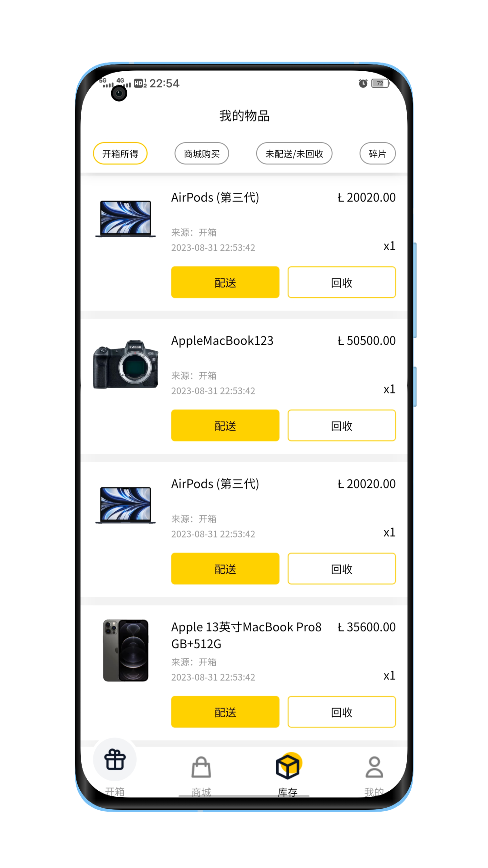488x868 pixels.
Task: Tap the battery indicator in status bar
Action: click(380, 83)
